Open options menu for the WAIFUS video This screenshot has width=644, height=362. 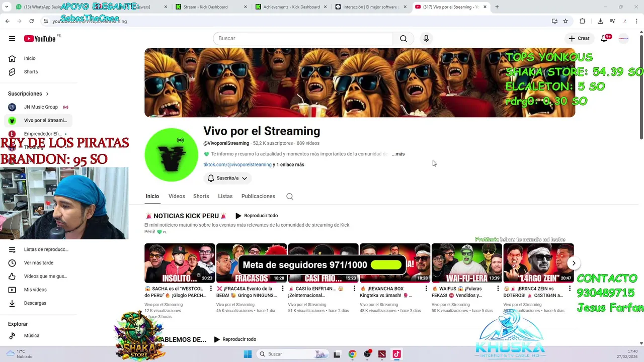[498, 289]
